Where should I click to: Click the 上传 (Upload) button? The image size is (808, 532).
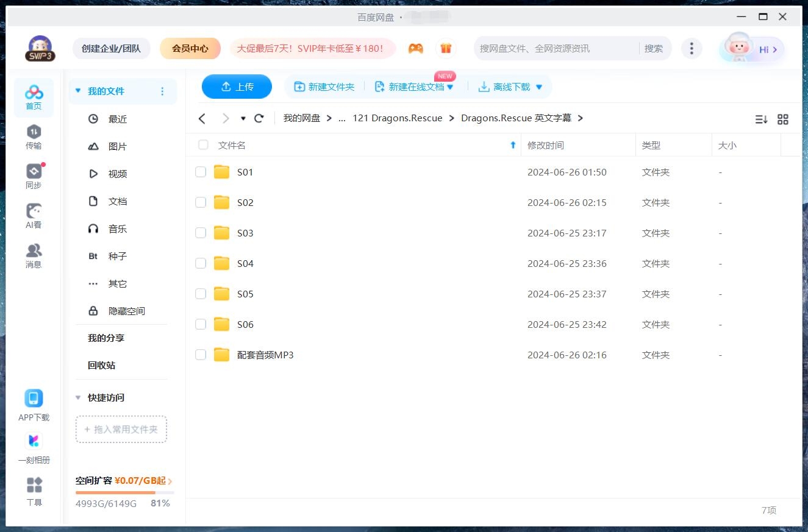(237, 87)
